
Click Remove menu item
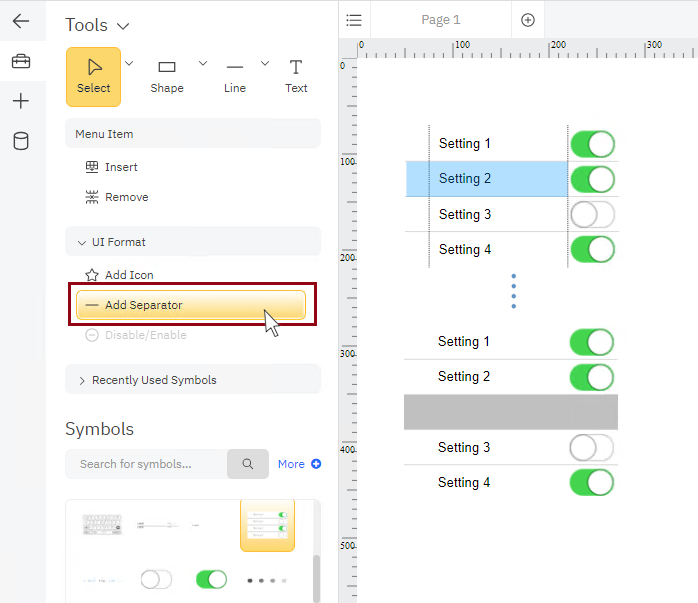[x=117, y=197]
